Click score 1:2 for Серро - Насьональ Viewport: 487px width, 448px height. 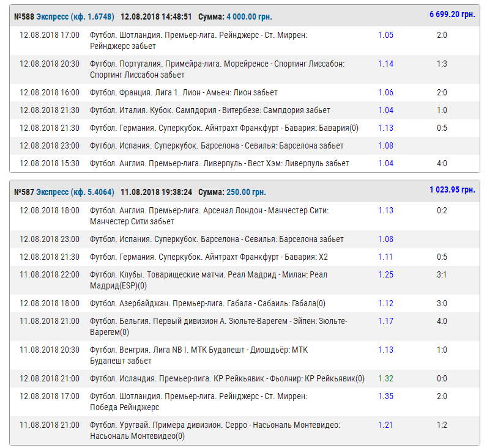(x=442, y=425)
